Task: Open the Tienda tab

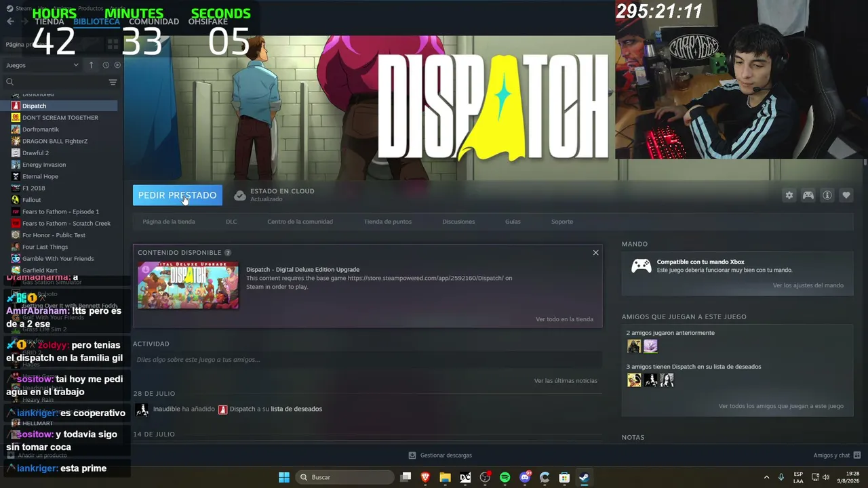Action: click(50, 22)
